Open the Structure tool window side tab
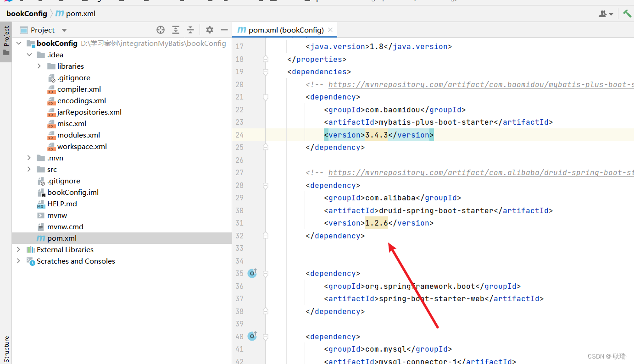The height and width of the screenshot is (364, 634). (x=6, y=349)
